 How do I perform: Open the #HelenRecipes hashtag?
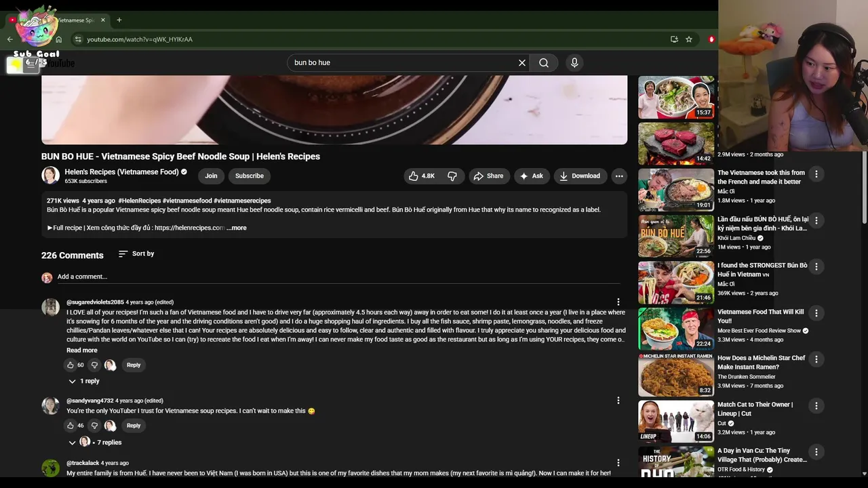140,201
